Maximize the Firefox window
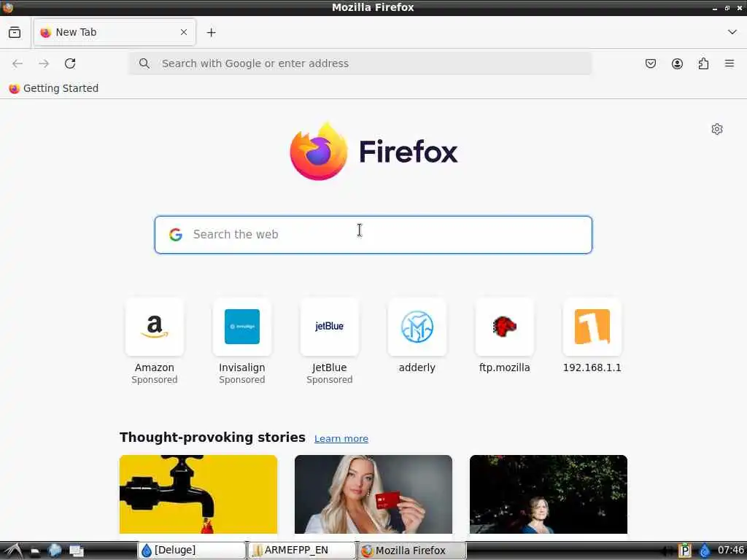Viewport: 747px width, 560px height. click(727, 7)
